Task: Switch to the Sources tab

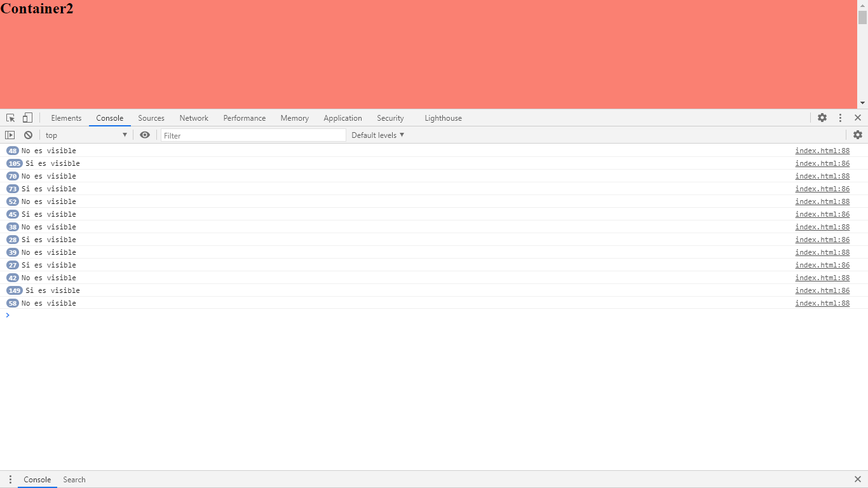Action: (151, 118)
